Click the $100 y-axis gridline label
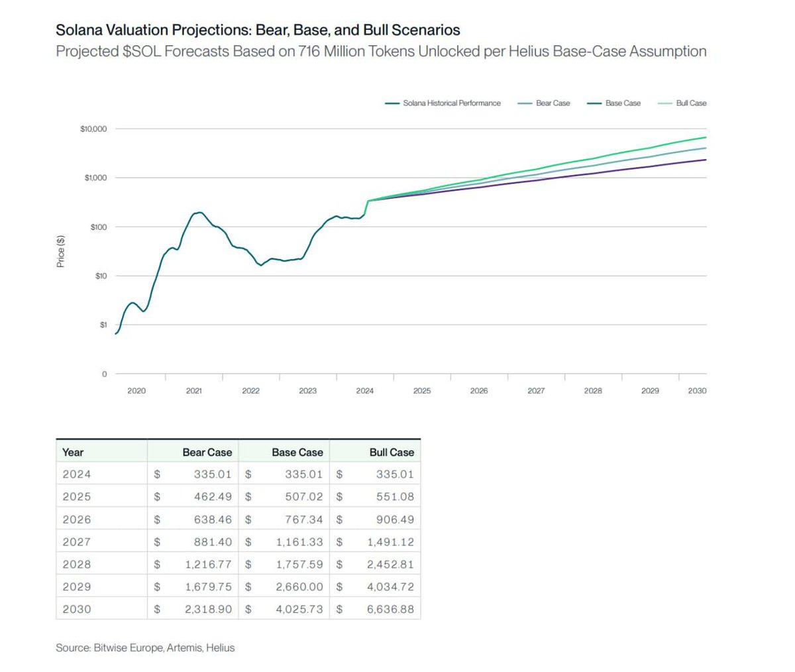This screenshot has height=672, width=795. click(x=99, y=227)
